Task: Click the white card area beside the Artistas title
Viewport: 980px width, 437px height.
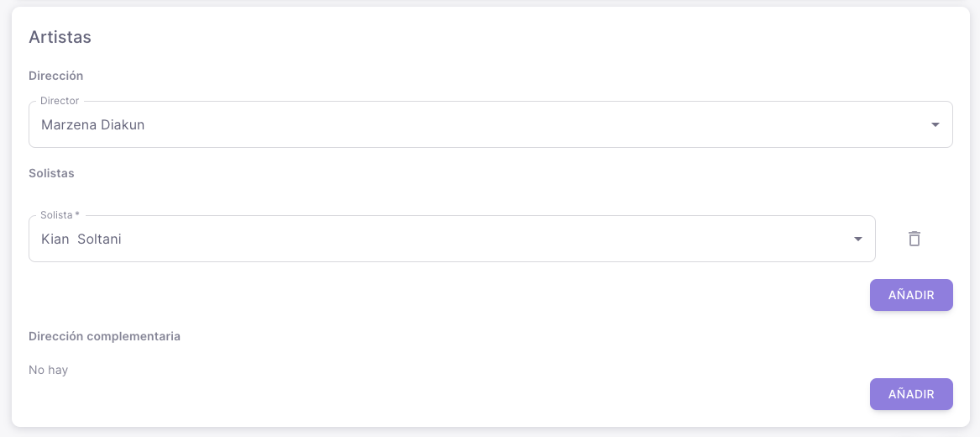Action: coord(500,38)
